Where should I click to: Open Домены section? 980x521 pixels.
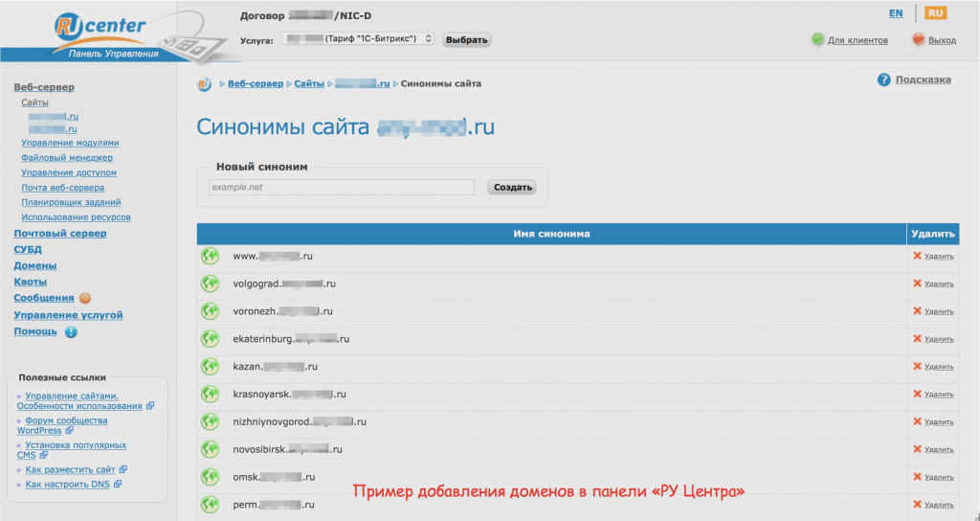pyautogui.click(x=35, y=266)
